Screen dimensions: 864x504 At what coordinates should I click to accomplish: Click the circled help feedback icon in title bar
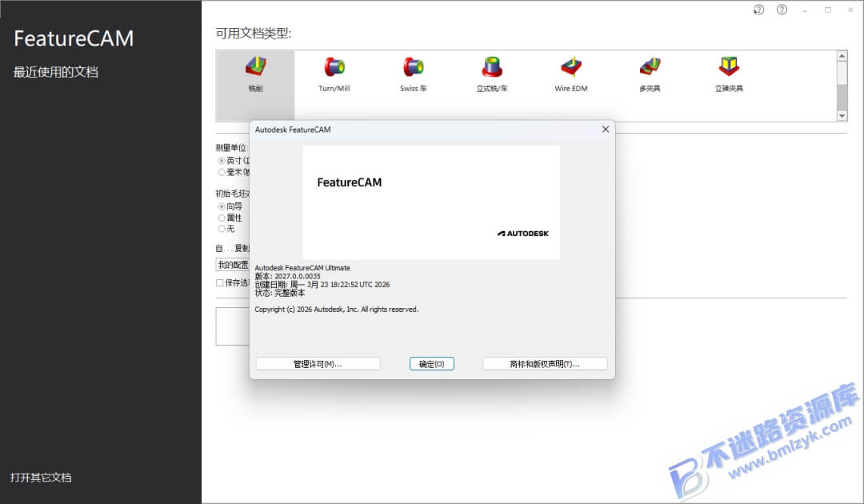pos(758,10)
